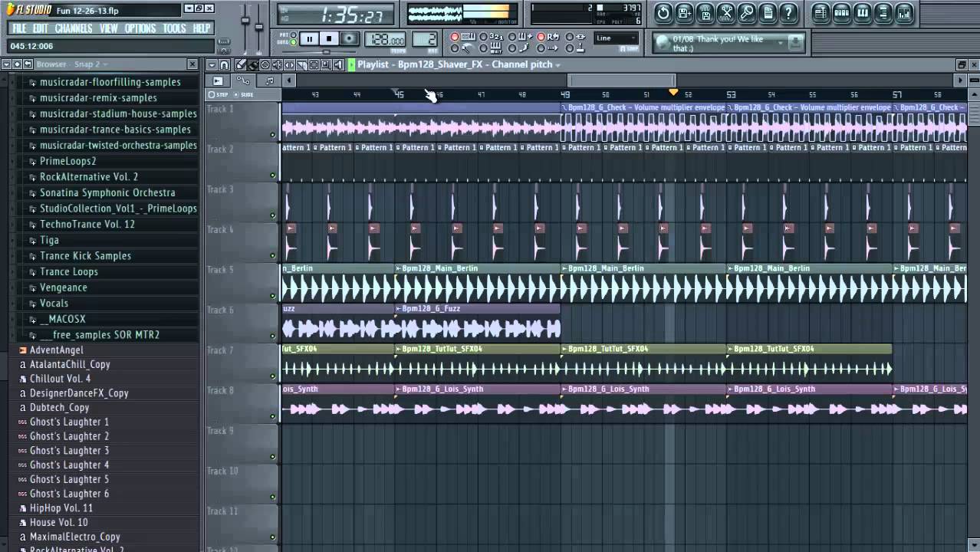Open the VIEW menu
The width and height of the screenshot is (980, 552).
[x=109, y=28]
